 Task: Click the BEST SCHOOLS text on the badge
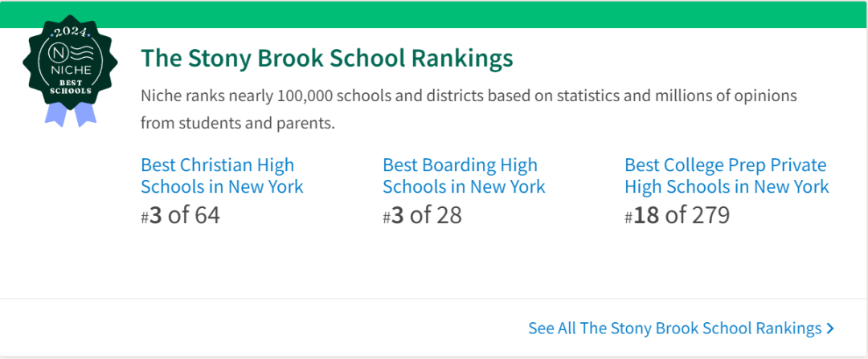pyautogui.click(x=70, y=87)
